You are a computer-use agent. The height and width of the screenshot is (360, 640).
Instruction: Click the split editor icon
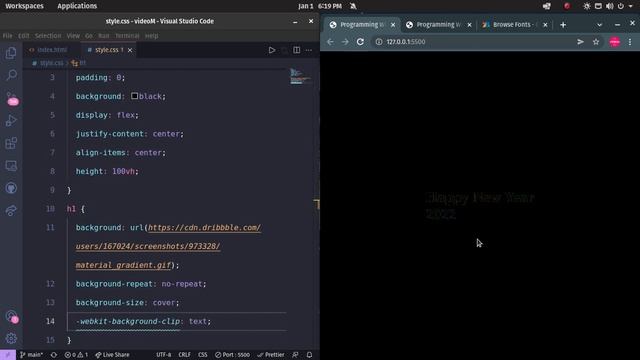pos(297,50)
